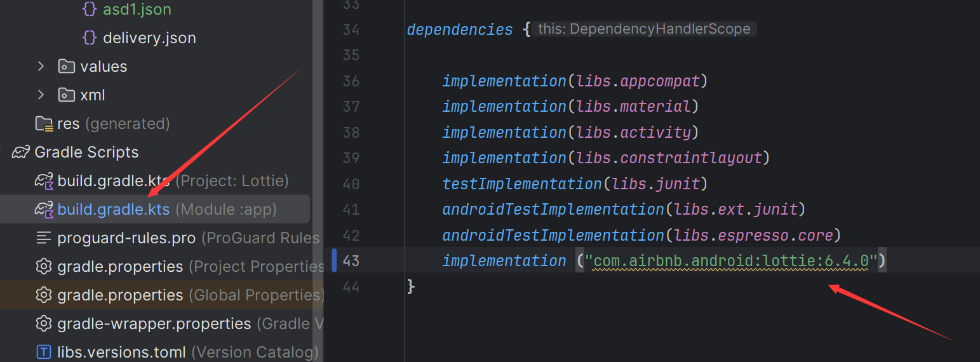Screen dimensions: 980x362
Task: Click libs.ext.junit on line 41
Action: click(735, 209)
